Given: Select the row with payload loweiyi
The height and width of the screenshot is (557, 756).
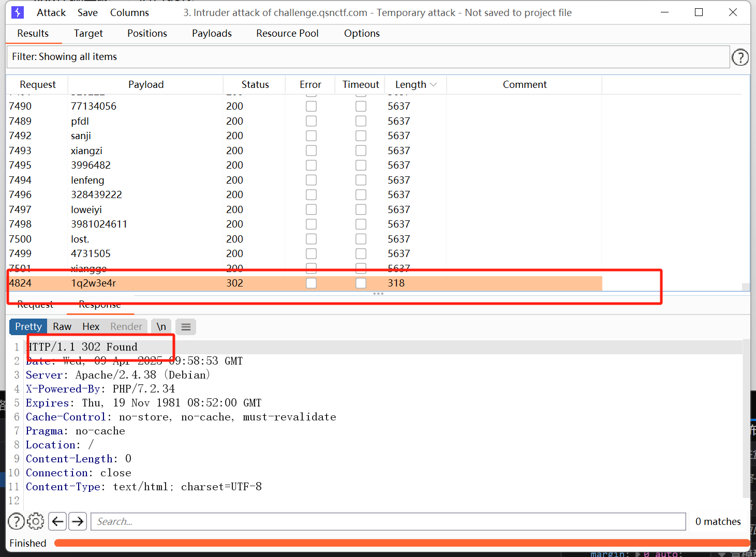Looking at the screenshot, I should [x=304, y=209].
